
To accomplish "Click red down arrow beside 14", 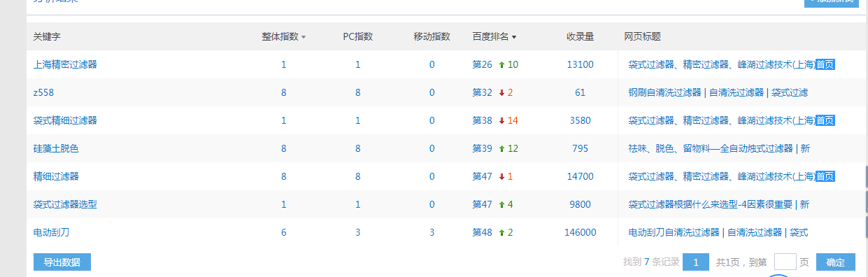I will (x=501, y=120).
